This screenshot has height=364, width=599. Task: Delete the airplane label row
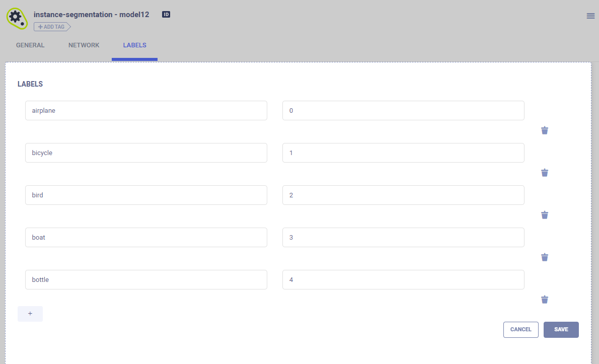[x=544, y=130]
